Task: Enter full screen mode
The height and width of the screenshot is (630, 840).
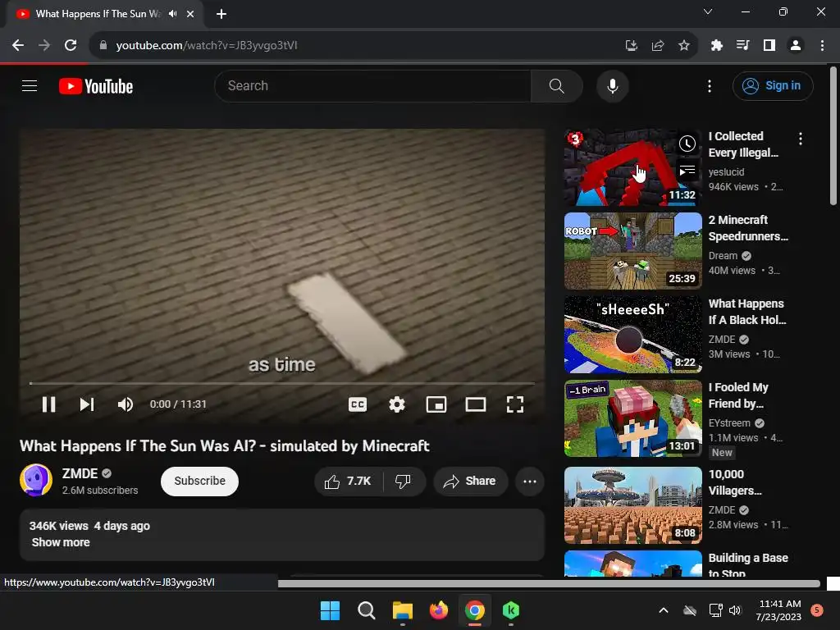Action: point(515,404)
